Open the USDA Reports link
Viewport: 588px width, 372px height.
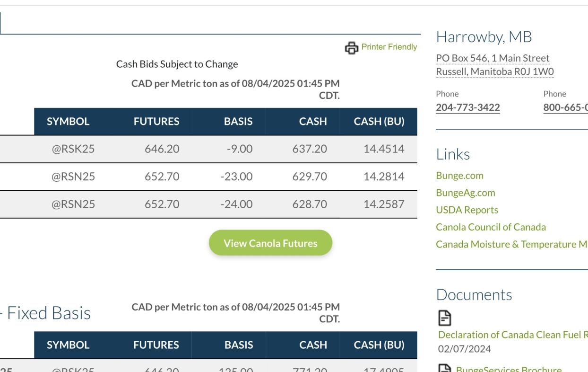(467, 210)
